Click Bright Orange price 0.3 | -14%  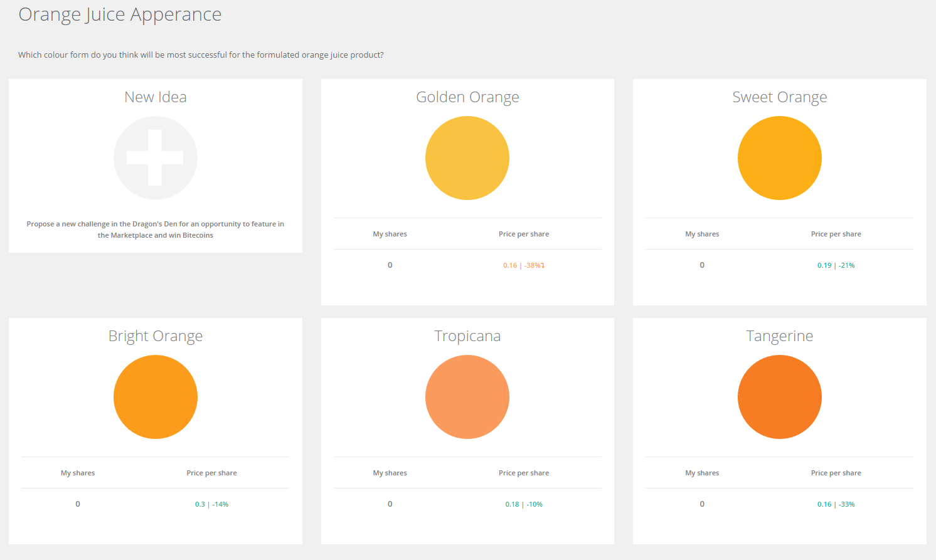[x=211, y=504]
